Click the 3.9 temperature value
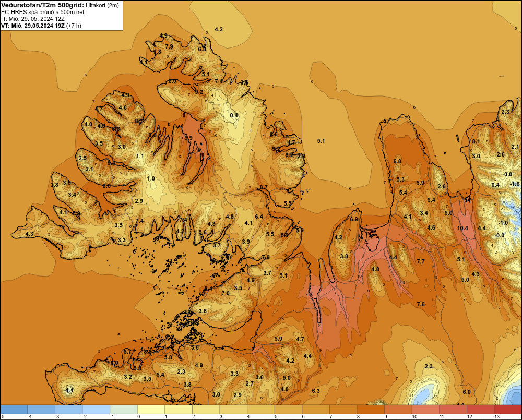522x420 pixels. [x=246, y=242]
